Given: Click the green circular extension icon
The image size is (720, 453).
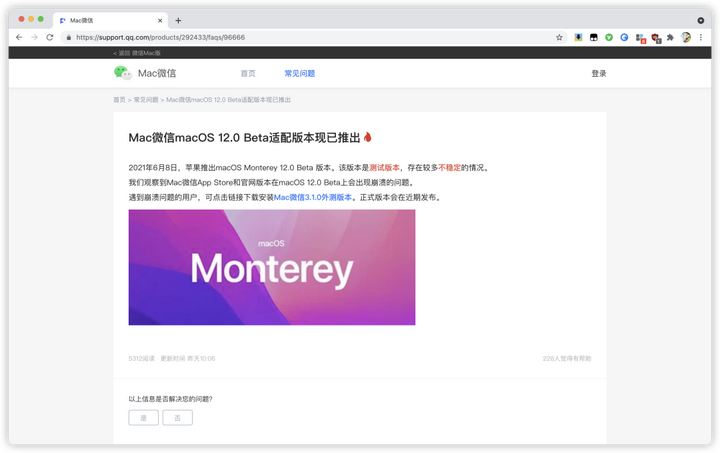Looking at the screenshot, I should [609, 37].
